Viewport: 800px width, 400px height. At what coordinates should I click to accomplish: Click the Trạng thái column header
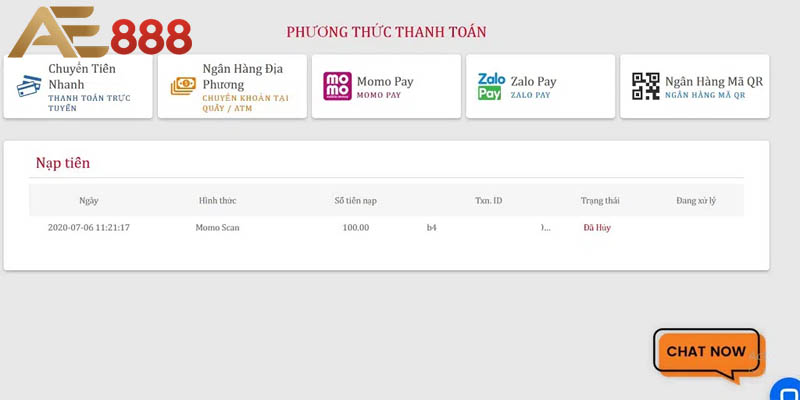[600, 201]
